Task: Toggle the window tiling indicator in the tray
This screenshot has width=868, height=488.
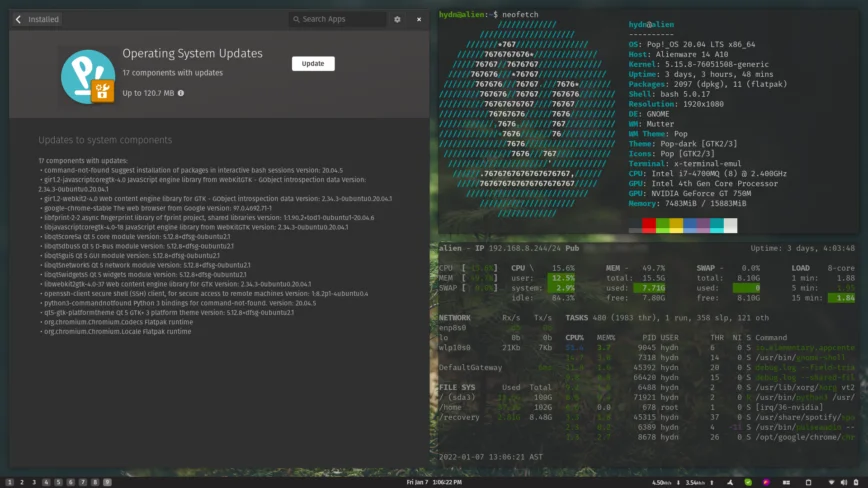Action: click(786, 482)
